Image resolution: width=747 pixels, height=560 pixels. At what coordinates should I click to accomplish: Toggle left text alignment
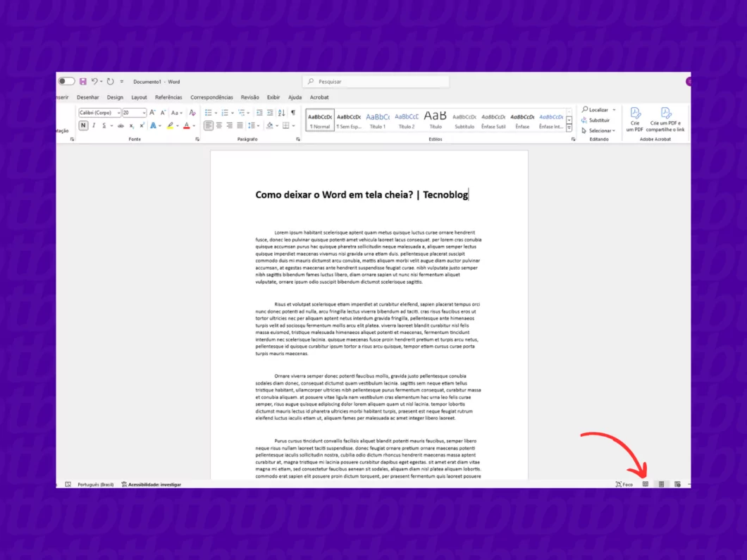click(208, 125)
